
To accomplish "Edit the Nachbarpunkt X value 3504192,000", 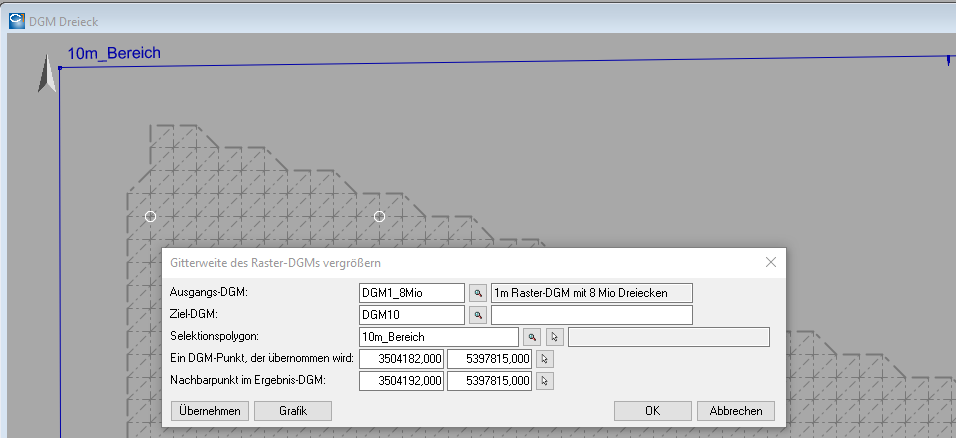I will (401, 381).
